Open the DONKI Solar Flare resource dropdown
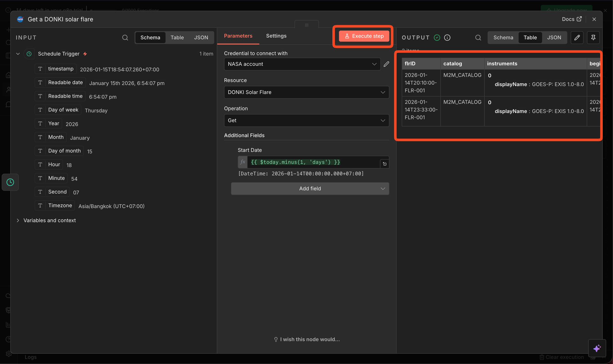The width and height of the screenshot is (613, 364). (x=306, y=92)
